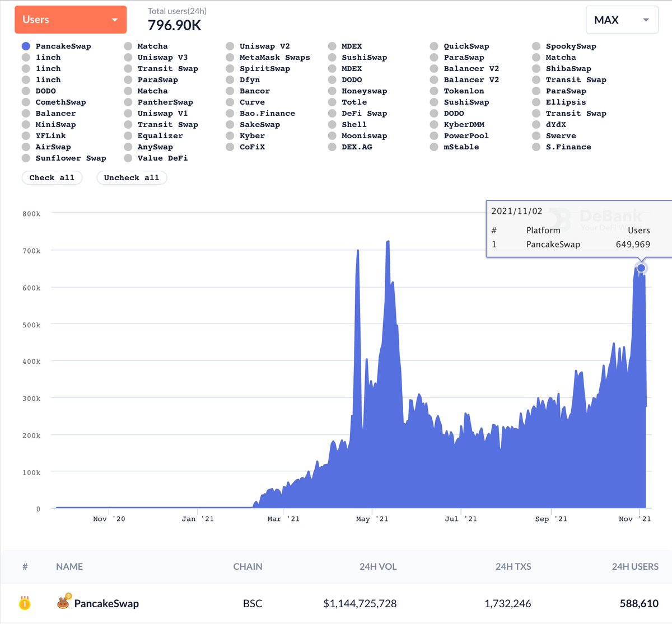Enable Swerve data series
This screenshot has width=672, height=624.
(x=554, y=136)
